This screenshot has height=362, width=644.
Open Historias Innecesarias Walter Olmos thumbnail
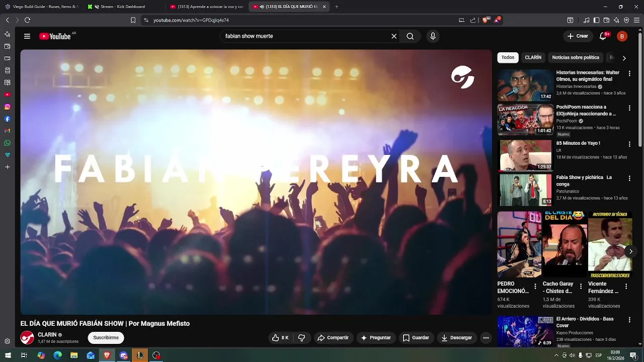pyautogui.click(x=525, y=85)
